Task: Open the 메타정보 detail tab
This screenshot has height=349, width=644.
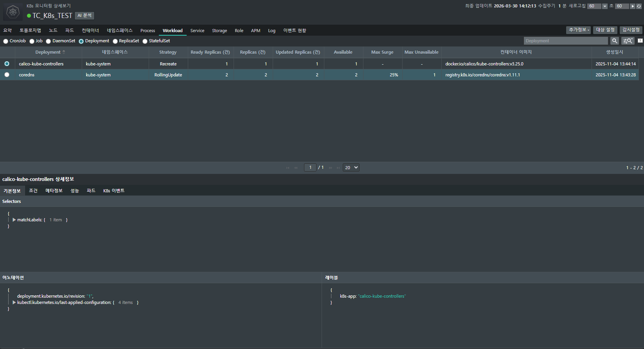Action: coord(54,191)
